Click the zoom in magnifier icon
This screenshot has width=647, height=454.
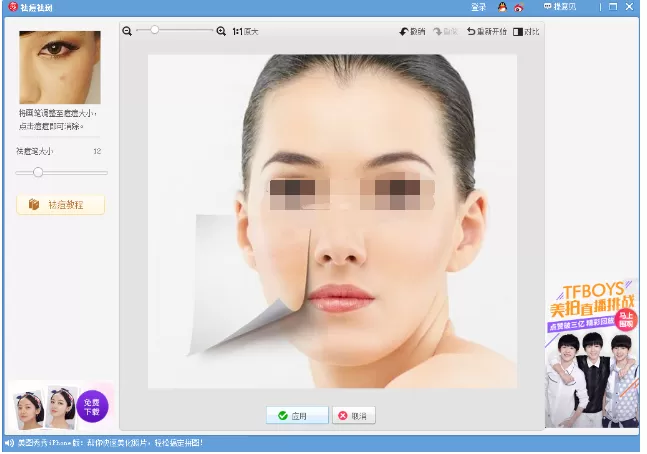pyautogui.click(x=221, y=31)
